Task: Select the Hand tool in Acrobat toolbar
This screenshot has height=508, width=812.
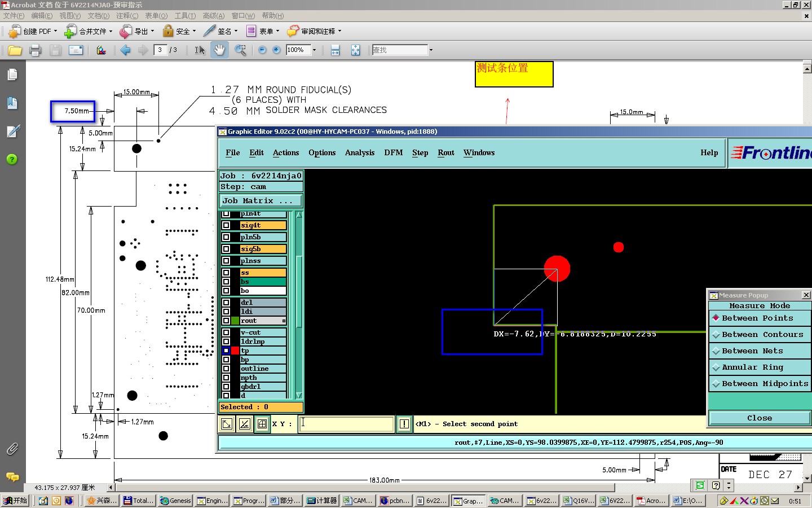Action: click(x=219, y=50)
